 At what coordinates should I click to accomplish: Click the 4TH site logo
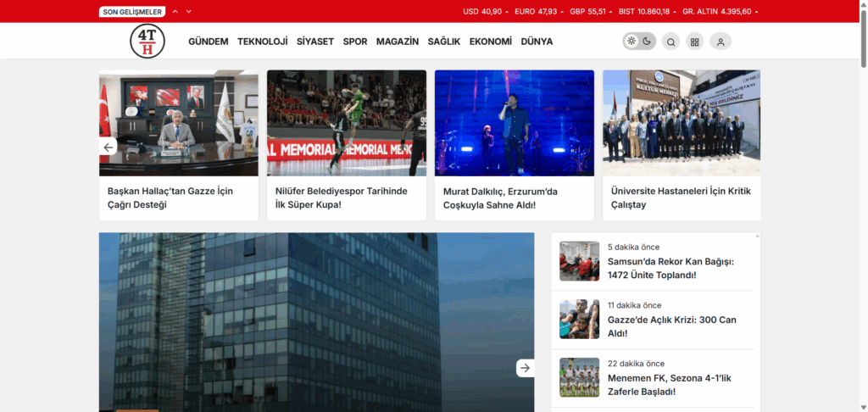click(147, 42)
